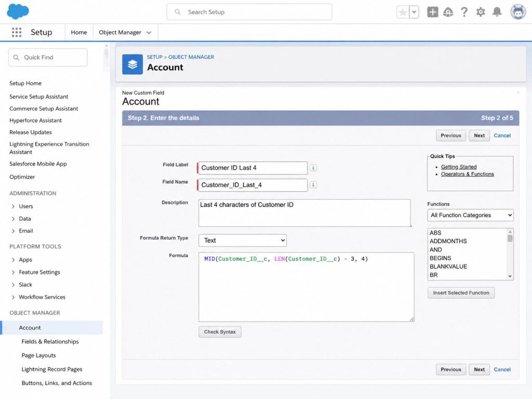Click the bottom Cancel link
Image resolution: width=532 pixels, height=399 pixels.
502,369
